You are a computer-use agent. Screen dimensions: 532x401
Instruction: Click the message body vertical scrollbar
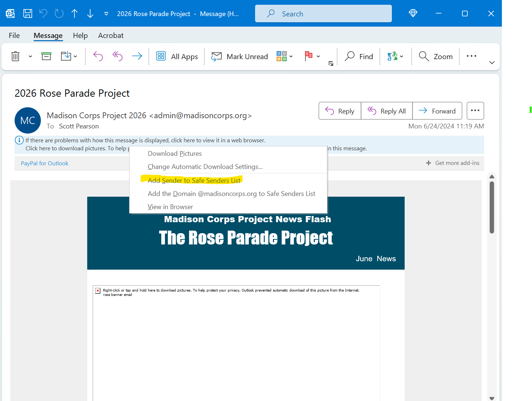pos(491,207)
